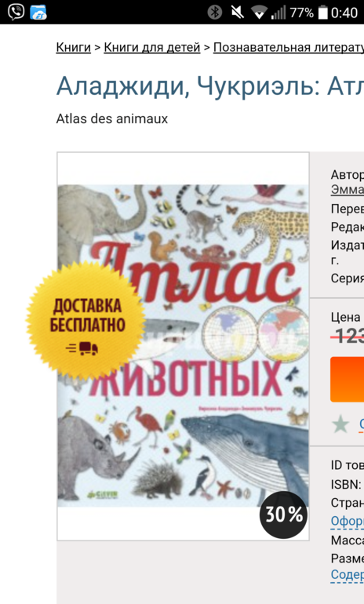The image size is (364, 604).
Task: Tap the clock showing 0:40
Action: (344, 13)
